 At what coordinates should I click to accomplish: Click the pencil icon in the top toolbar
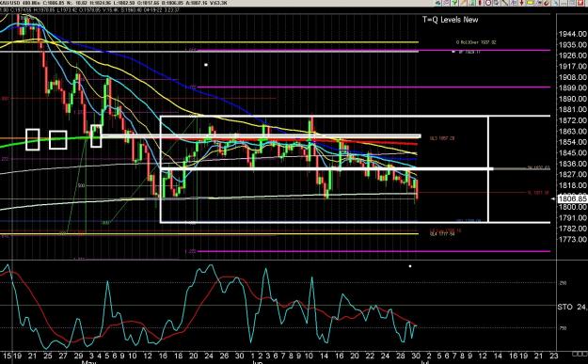click(x=463, y=3)
